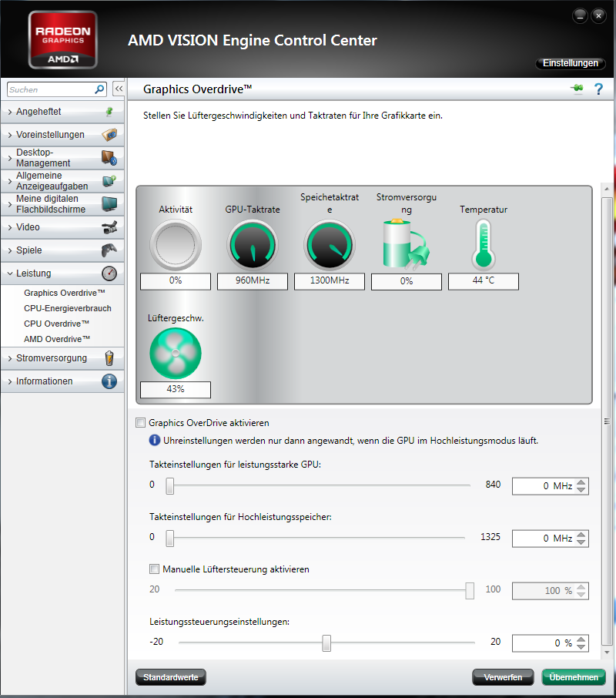Click the pin icon next to Angeheftet
This screenshot has height=698, width=616.
(x=109, y=112)
